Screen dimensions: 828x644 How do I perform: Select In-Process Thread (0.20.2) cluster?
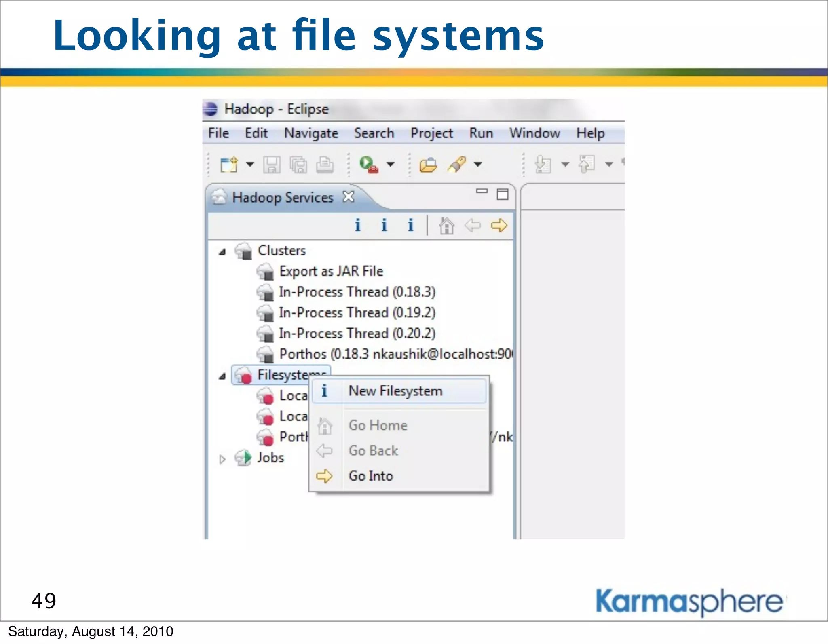point(357,333)
